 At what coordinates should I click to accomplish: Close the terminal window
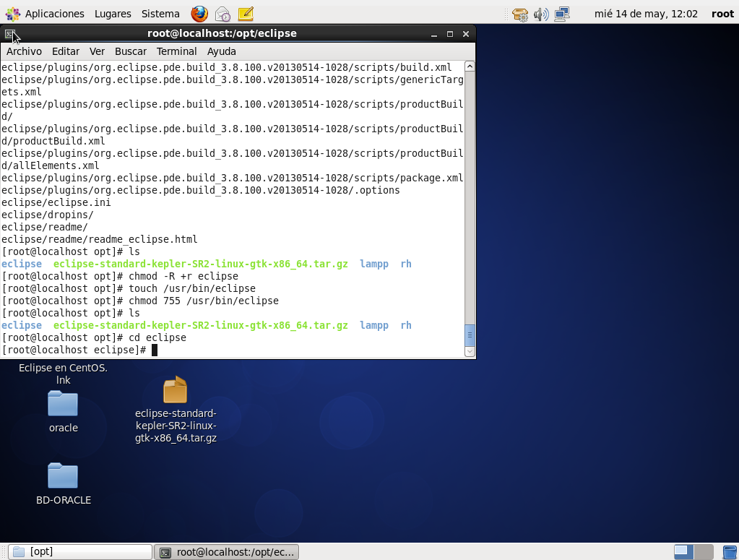coord(466,35)
